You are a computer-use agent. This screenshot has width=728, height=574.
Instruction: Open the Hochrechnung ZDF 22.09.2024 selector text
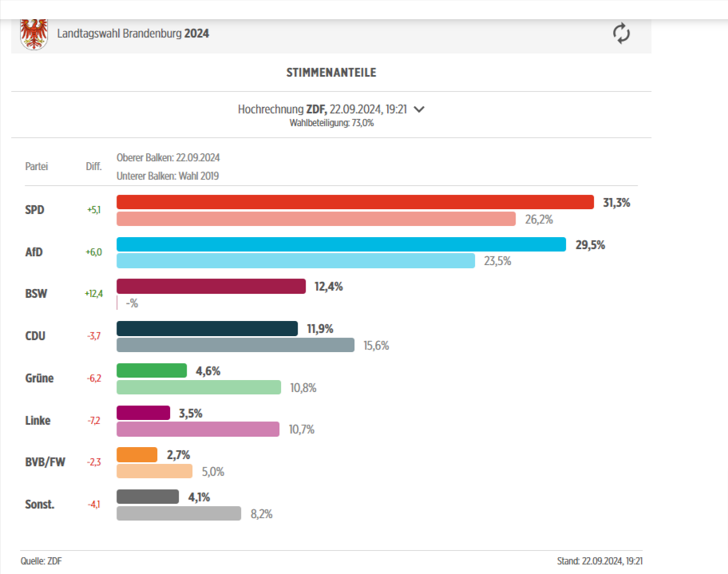pos(322,109)
